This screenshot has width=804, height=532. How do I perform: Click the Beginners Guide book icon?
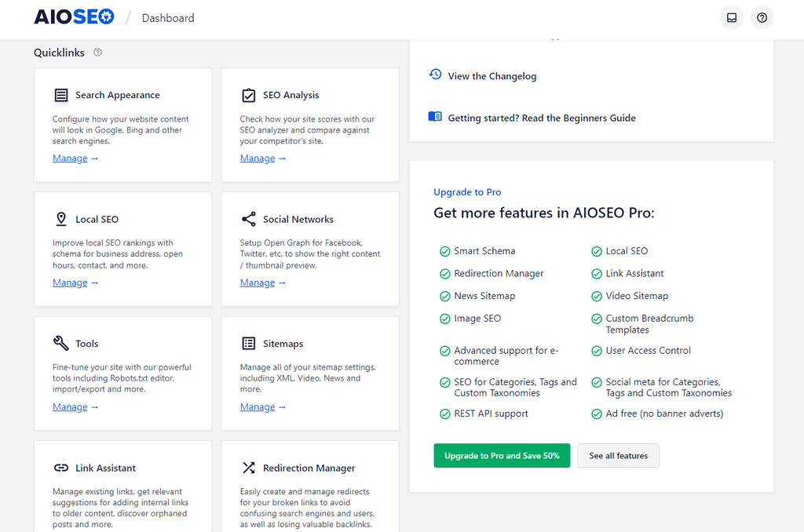coord(435,116)
